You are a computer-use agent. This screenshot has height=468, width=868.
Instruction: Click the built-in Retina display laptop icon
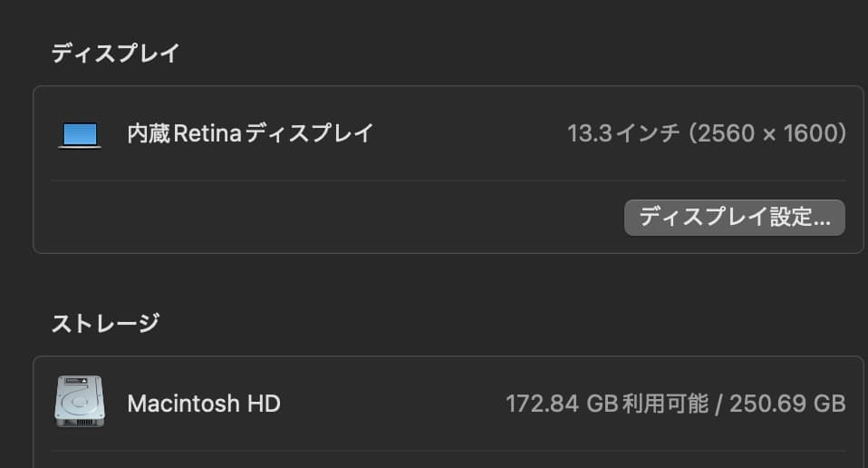[80, 135]
